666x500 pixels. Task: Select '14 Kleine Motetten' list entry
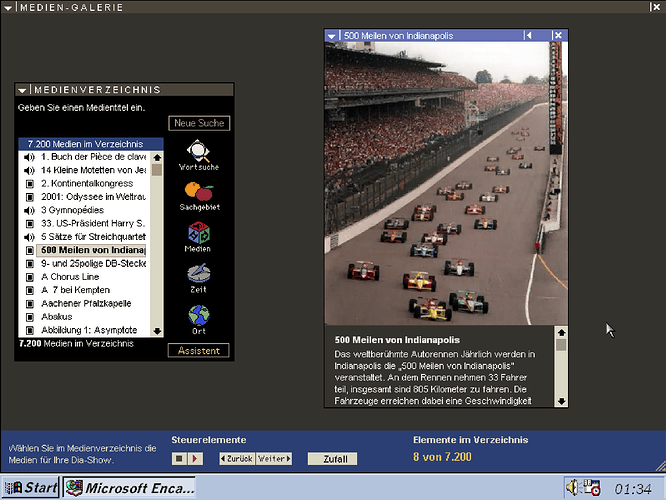[x=93, y=170]
